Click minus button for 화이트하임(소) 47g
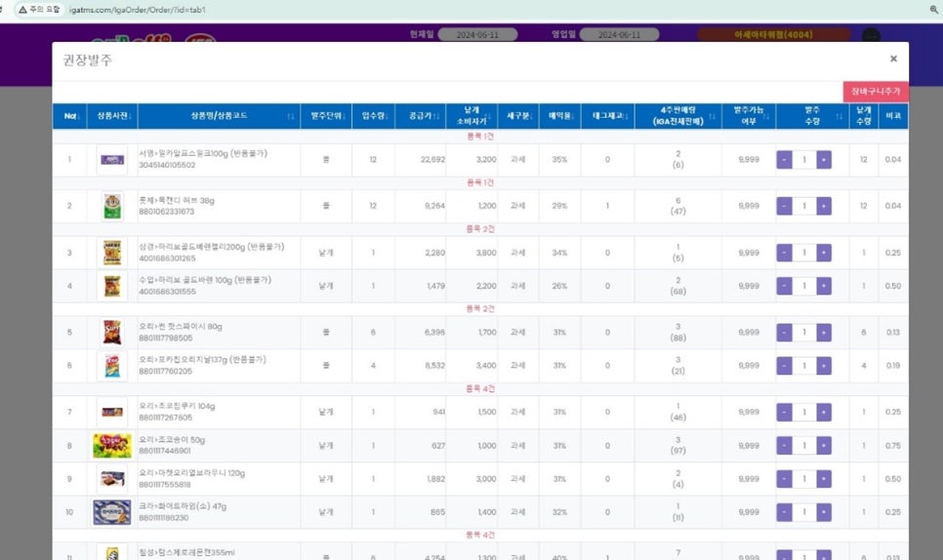Screen dimensions: 943x560 tap(784, 512)
